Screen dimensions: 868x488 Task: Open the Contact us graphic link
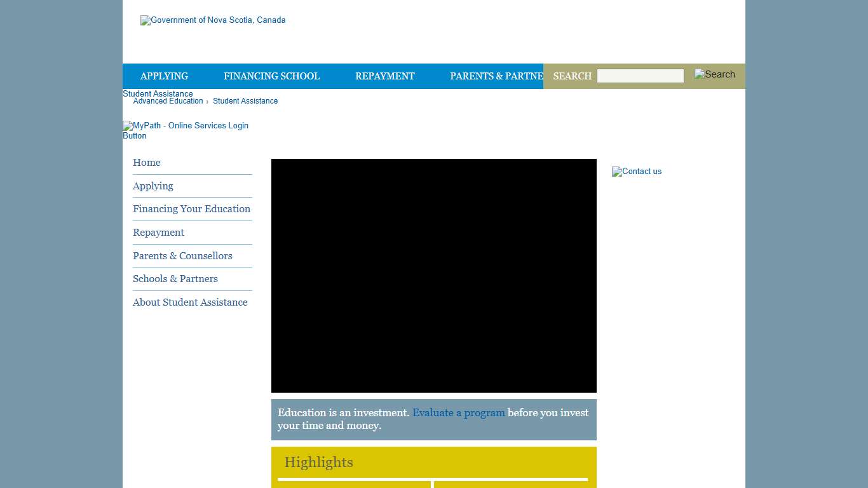coord(637,172)
